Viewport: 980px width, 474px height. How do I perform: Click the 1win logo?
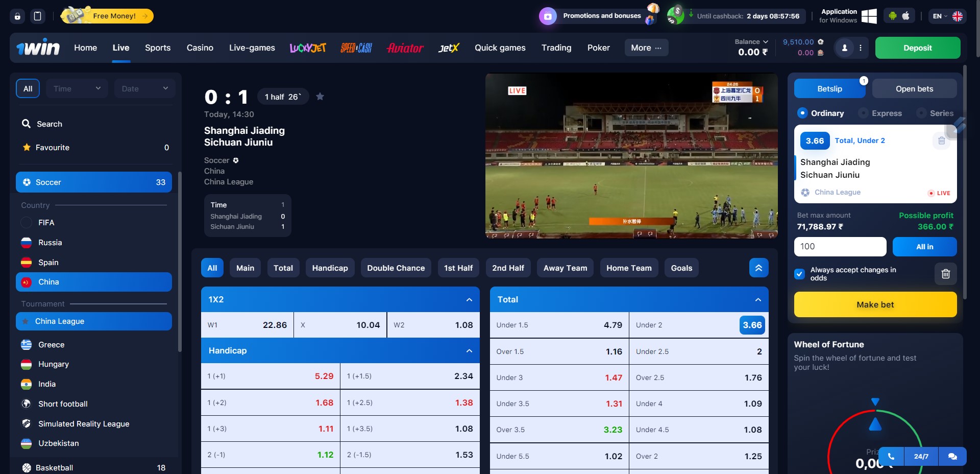tap(38, 48)
